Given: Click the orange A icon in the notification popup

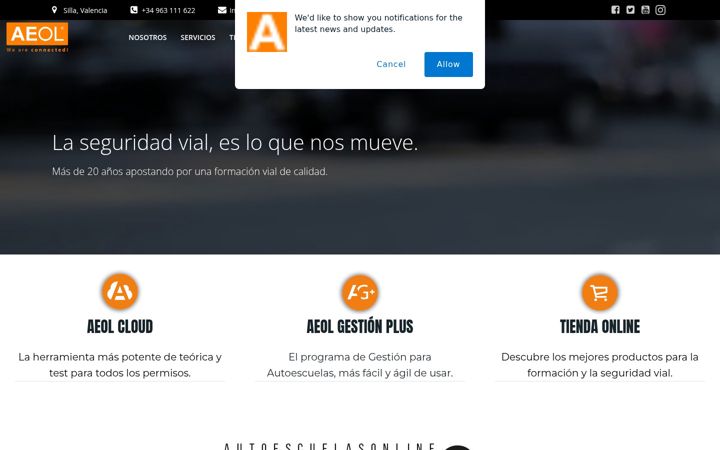Looking at the screenshot, I should (x=267, y=32).
